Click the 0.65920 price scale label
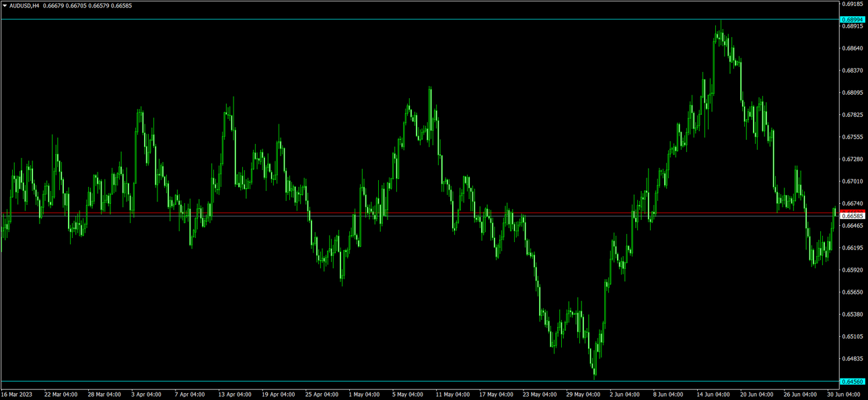 pyautogui.click(x=853, y=270)
